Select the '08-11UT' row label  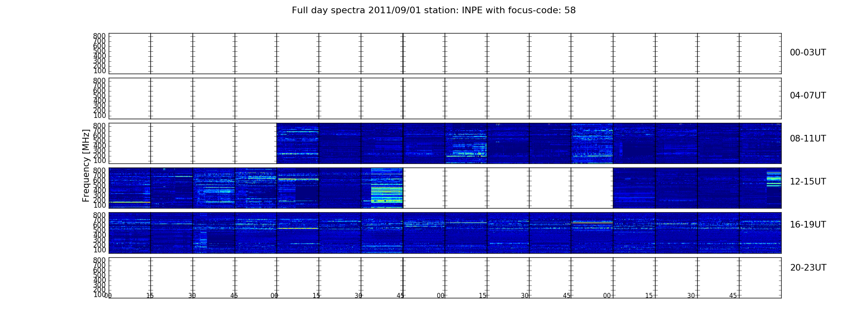(808, 139)
